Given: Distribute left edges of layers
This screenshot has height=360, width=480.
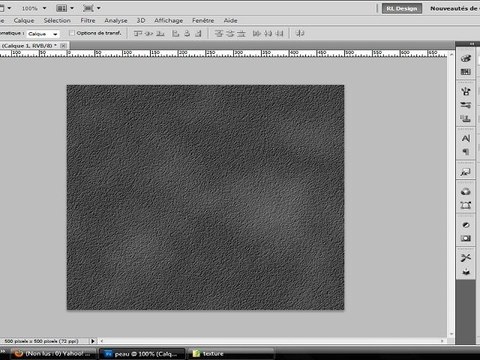Looking at the screenshot, I should pos(256,33).
